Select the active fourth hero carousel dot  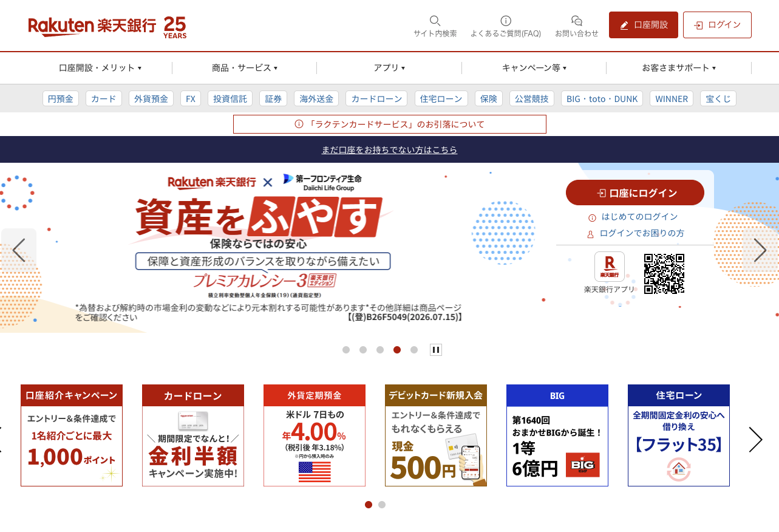[x=397, y=350]
